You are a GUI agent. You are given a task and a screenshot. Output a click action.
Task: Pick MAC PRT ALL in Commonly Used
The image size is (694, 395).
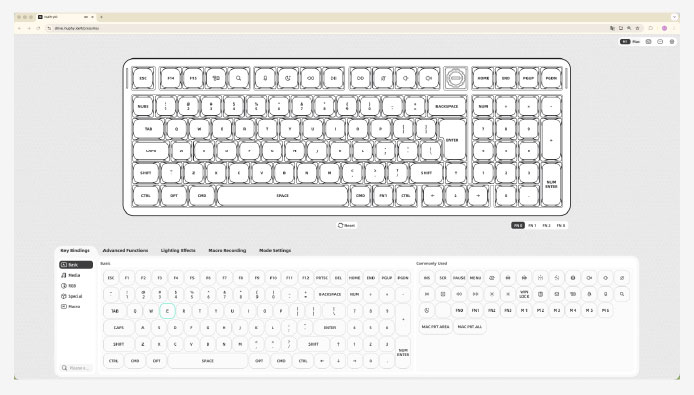(x=470, y=327)
